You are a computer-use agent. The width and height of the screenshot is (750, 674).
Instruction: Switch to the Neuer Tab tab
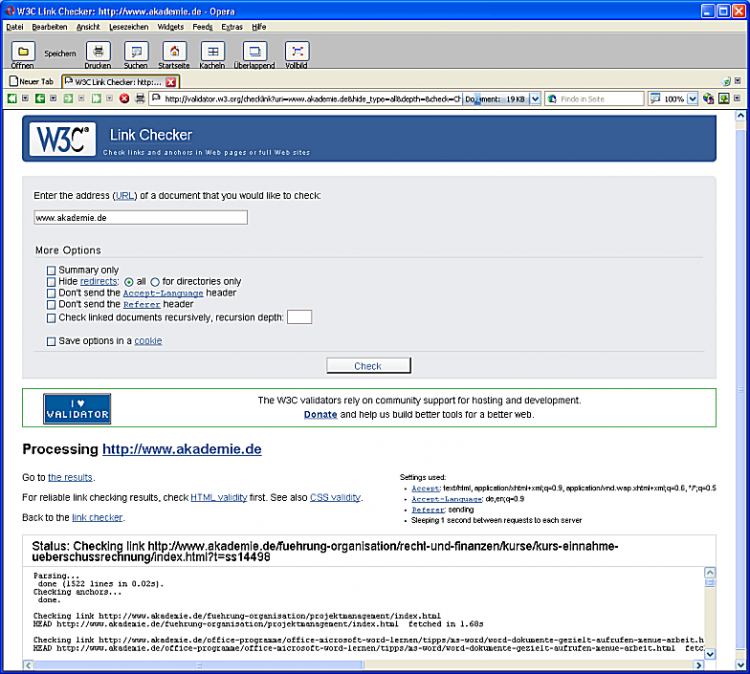pos(32,81)
